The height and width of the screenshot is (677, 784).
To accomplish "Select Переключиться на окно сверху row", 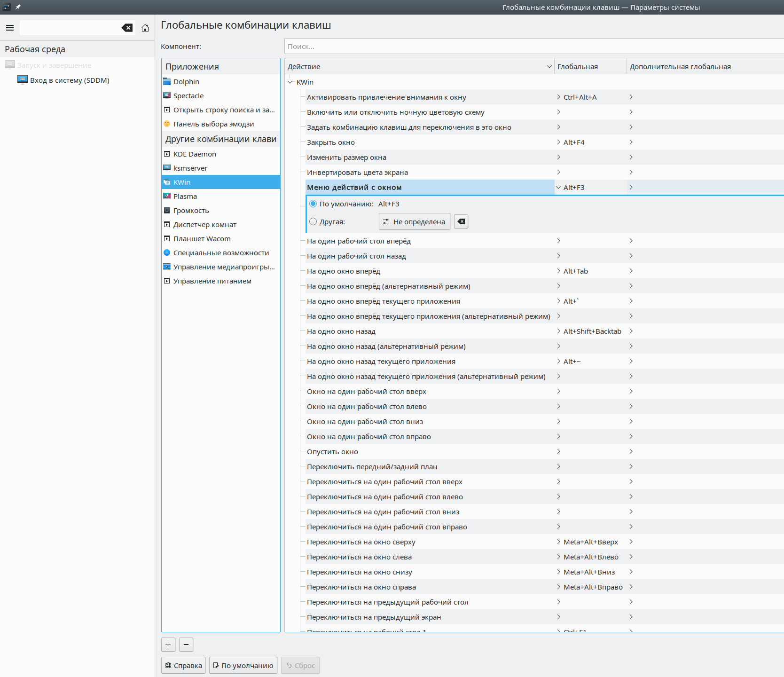I will [x=544, y=542].
